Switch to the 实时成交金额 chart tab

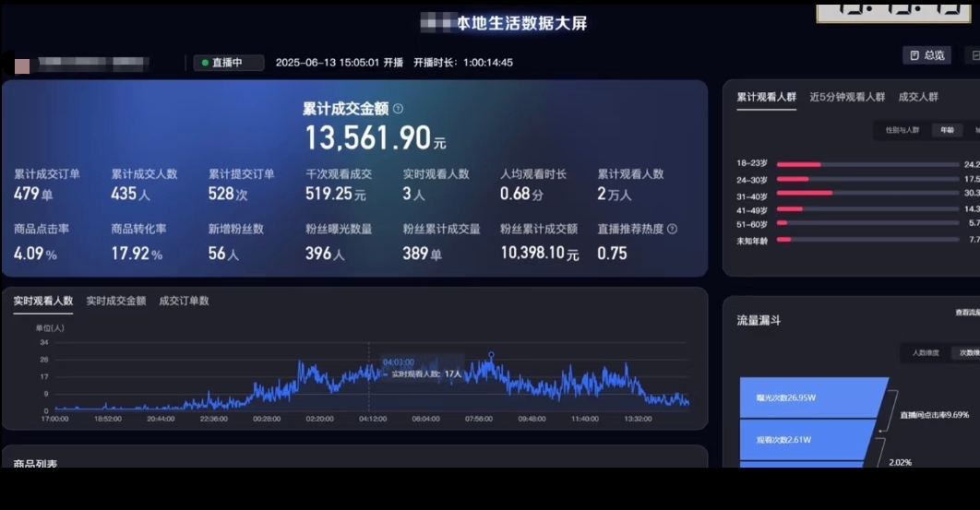coord(115,301)
